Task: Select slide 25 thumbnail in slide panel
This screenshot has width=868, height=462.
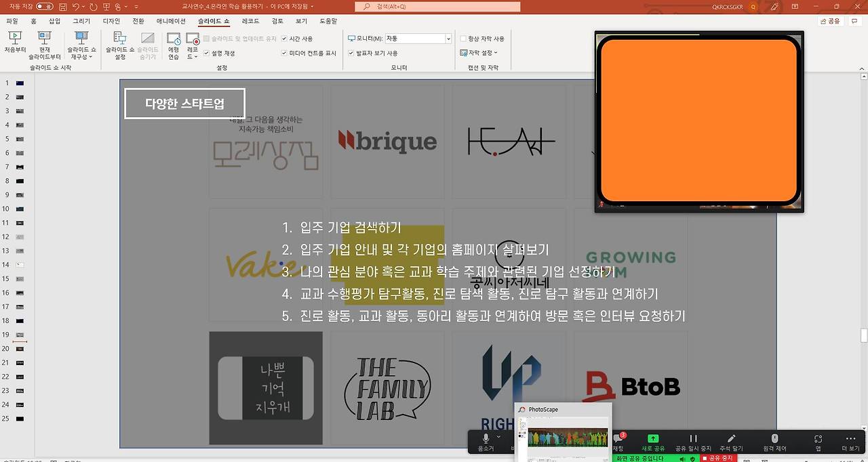Action: coord(20,419)
